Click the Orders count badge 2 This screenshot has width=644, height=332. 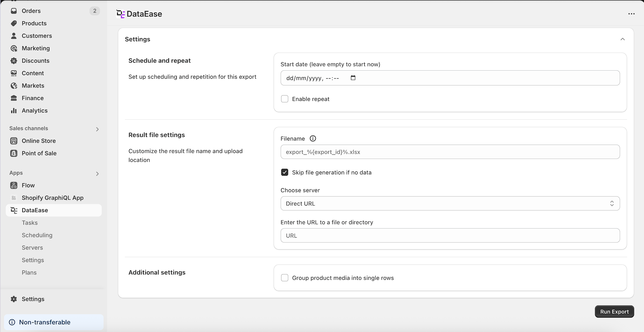pyautogui.click(x=95, y=11)
